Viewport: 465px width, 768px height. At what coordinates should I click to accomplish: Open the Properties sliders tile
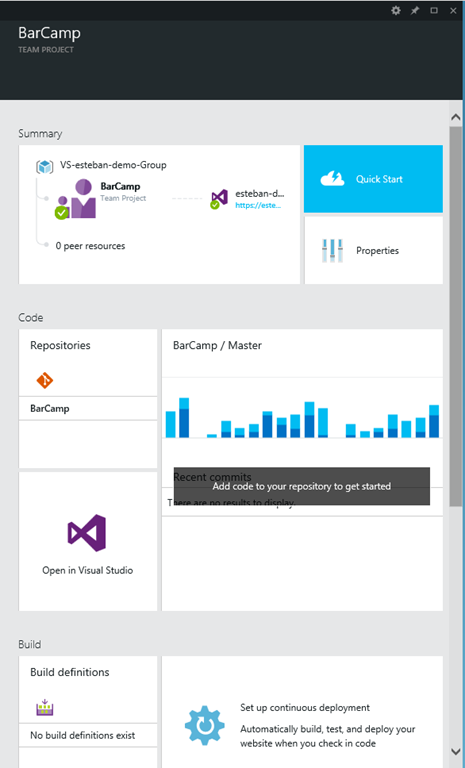click(x=373, y=250)
